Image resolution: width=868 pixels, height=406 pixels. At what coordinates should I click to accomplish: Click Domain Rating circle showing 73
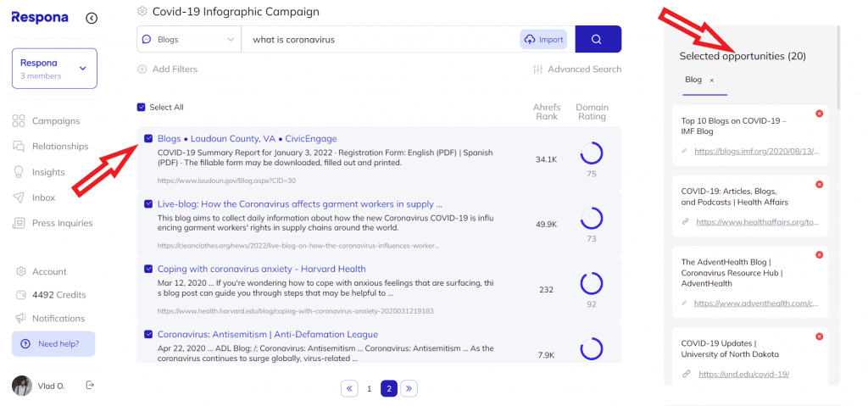pyautogui.click(x=591, y=218)
